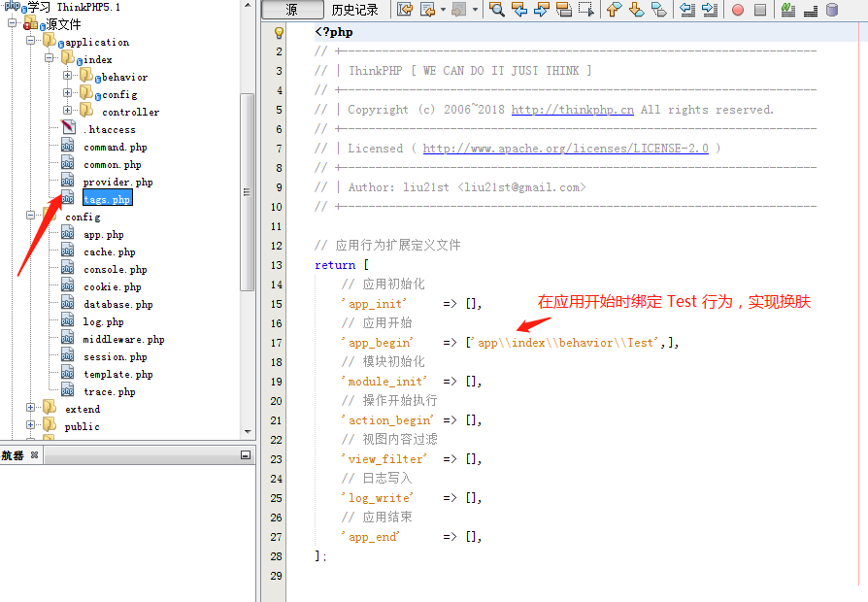Switch to the 源 source tab
Viewport: 868px width, 602px height.
coord(292,10)
